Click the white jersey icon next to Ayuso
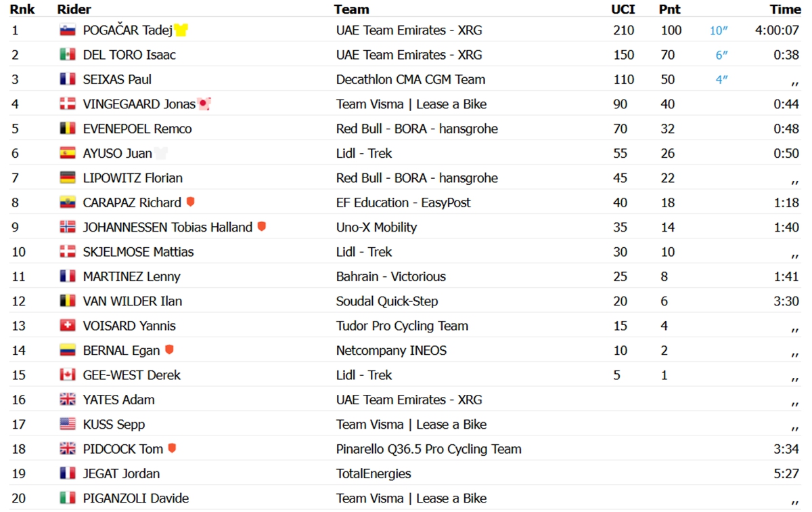This screenshot has width=812, height=512. 160,153
